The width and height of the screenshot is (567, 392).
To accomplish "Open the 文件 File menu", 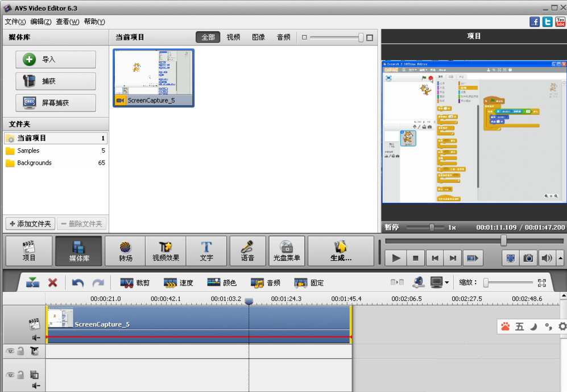I will 13,21.
